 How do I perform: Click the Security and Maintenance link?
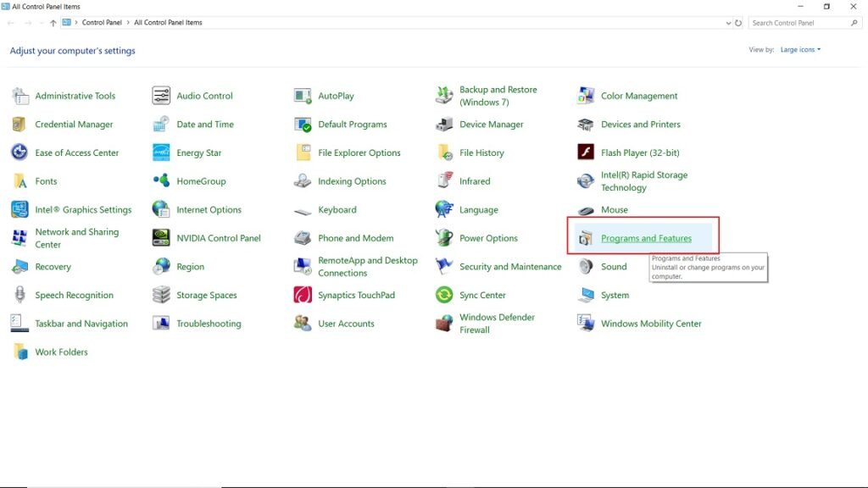[510, 267]
